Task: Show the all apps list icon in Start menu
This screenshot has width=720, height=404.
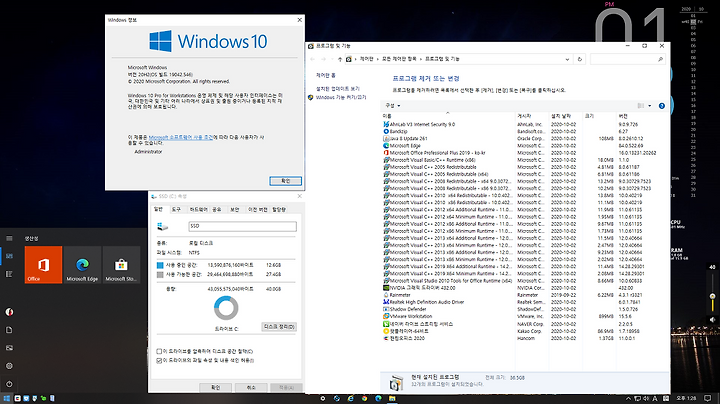Action: click(x=9, y=274)
